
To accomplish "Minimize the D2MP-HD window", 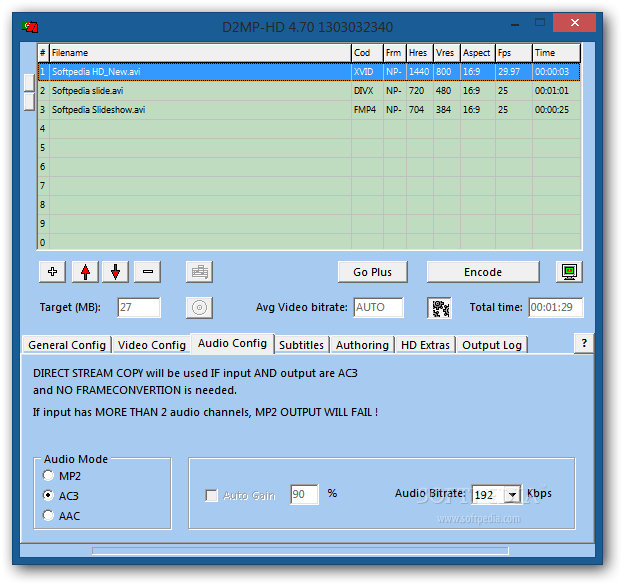I will coord(515,25).
